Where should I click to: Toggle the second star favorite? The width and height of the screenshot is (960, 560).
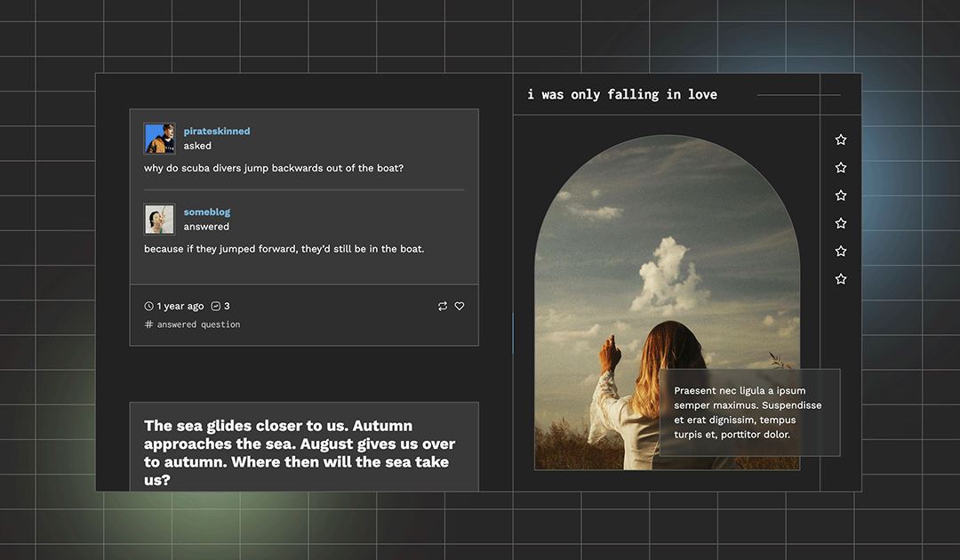(x=841, y=167)
